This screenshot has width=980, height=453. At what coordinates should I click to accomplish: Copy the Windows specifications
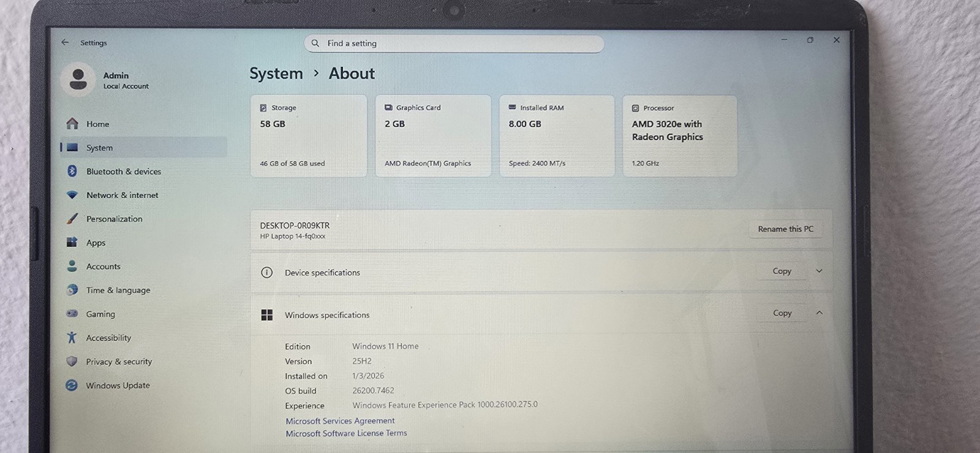[x=782, y=313]
